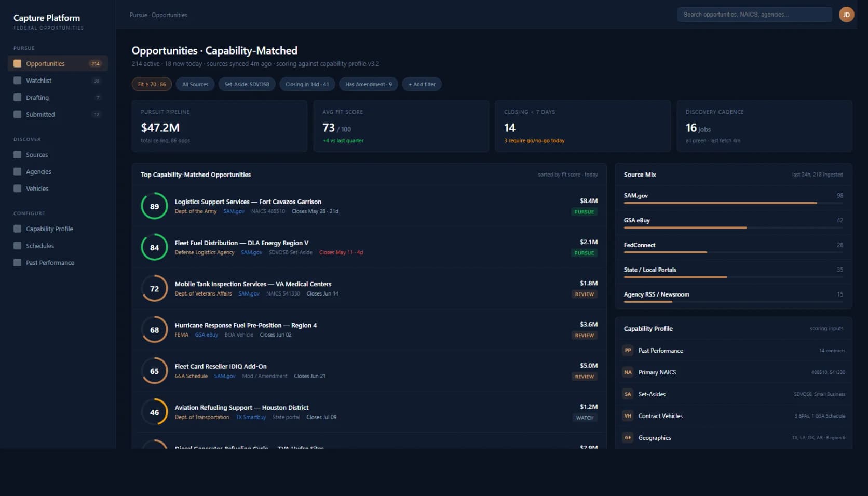Click fit score ring 46
Viewport: 868px width, 496px height.
(x=154, y=412)
